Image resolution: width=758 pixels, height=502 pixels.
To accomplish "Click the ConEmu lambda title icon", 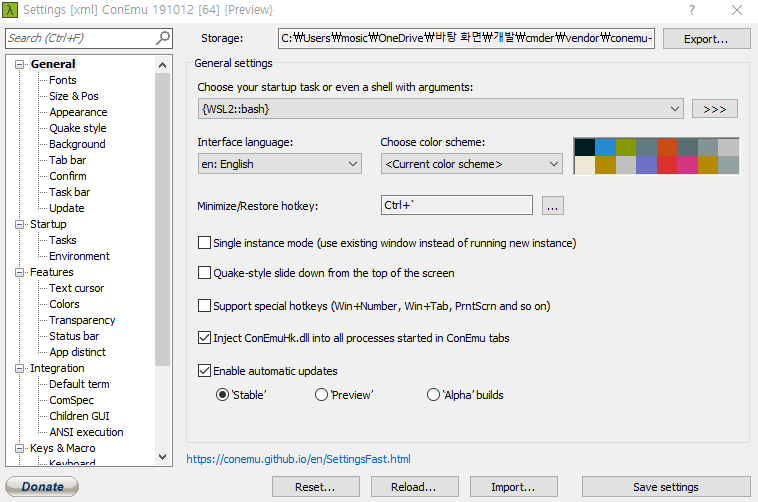I will tap(10, 10).
